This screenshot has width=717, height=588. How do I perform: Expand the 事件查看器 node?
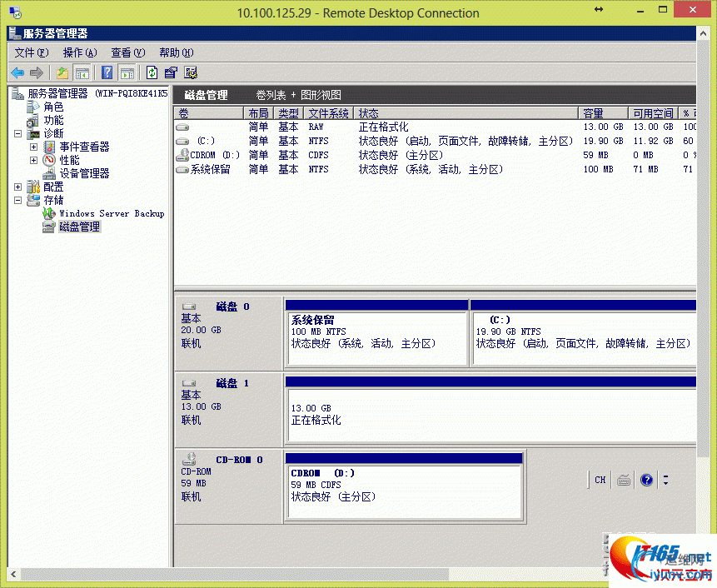pos(33,147)
